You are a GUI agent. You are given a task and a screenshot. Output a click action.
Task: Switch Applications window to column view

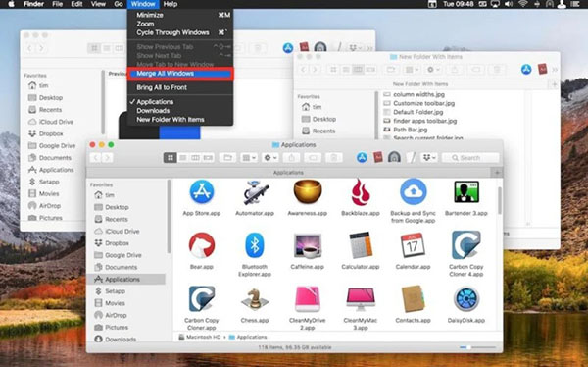click(195, 158)
